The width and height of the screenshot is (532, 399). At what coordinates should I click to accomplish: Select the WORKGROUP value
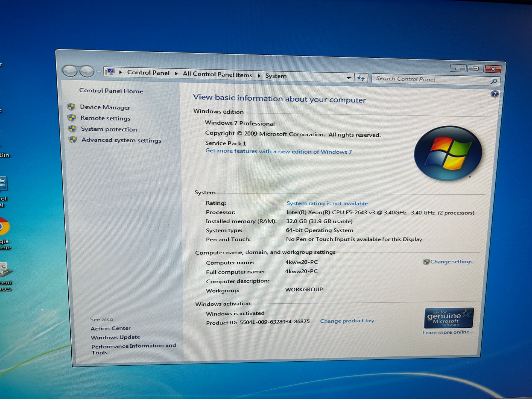[x=304, y=289]
